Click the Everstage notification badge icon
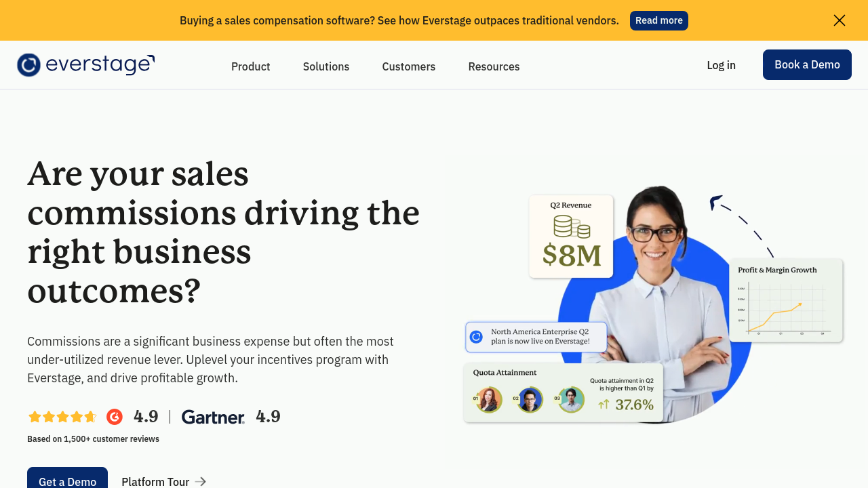868x488 pixels. [476, 337]
